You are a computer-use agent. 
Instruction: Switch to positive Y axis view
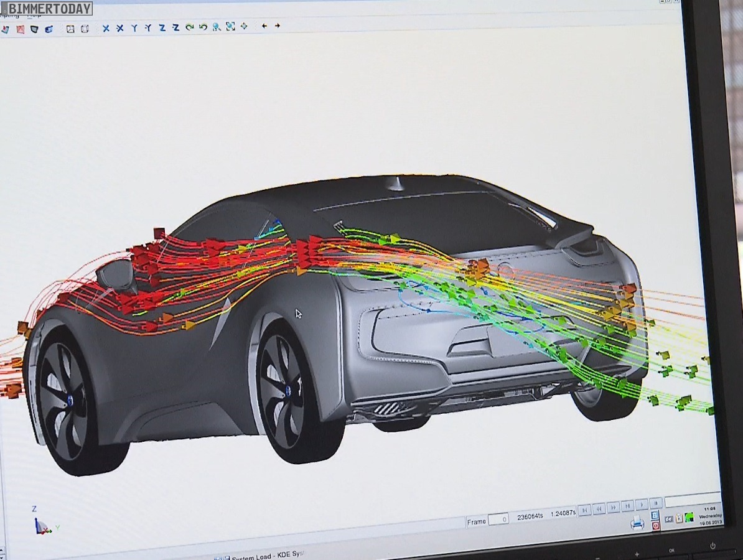click(134, 28)
